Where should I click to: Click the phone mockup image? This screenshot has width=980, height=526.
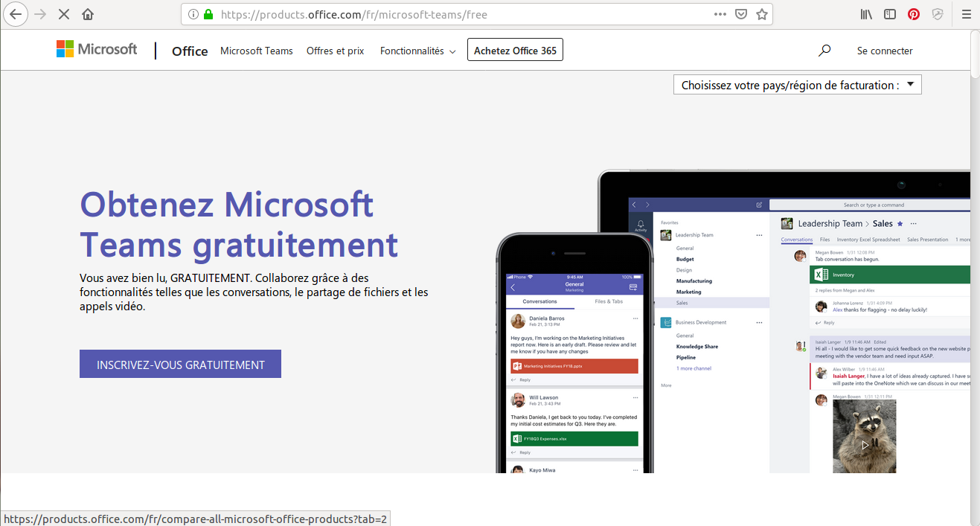pyautogui.click(x=574, y=353)
